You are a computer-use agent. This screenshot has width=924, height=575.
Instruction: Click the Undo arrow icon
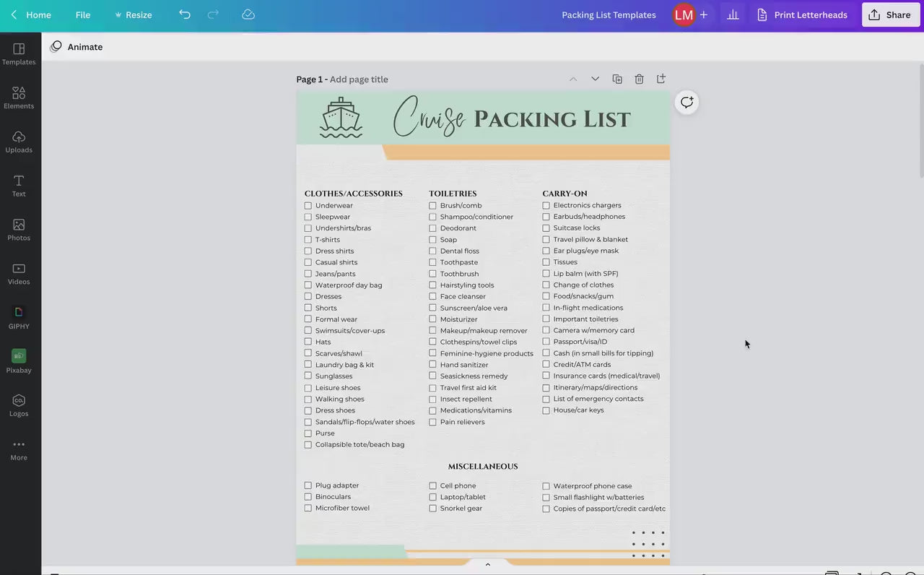(185, 14)
